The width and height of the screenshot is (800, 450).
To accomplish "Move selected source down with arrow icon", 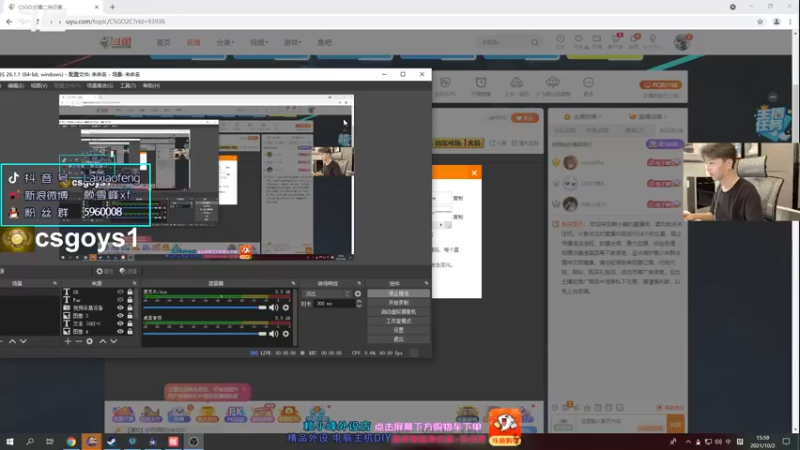I will coord(113,341).
